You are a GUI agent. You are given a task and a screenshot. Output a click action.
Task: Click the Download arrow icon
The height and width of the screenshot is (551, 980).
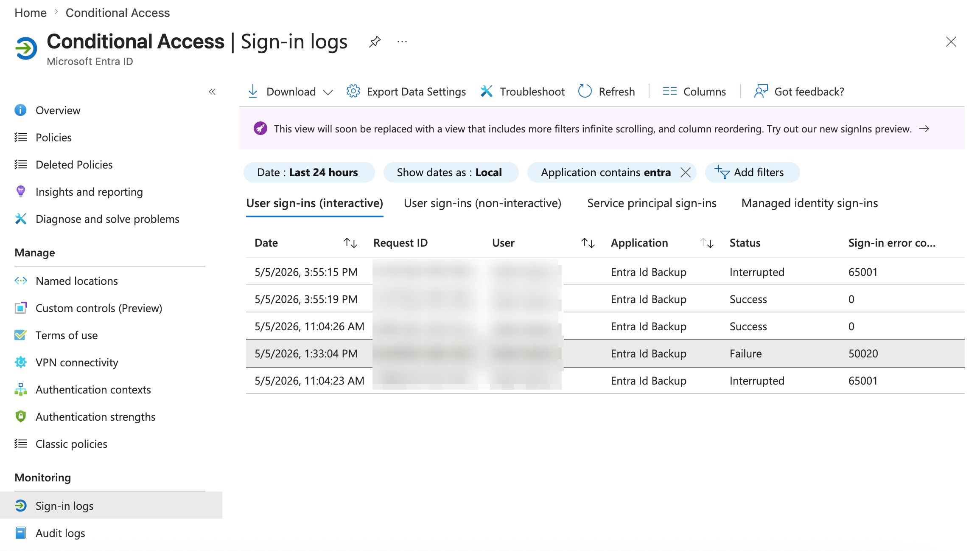click(x=253, y=91)
